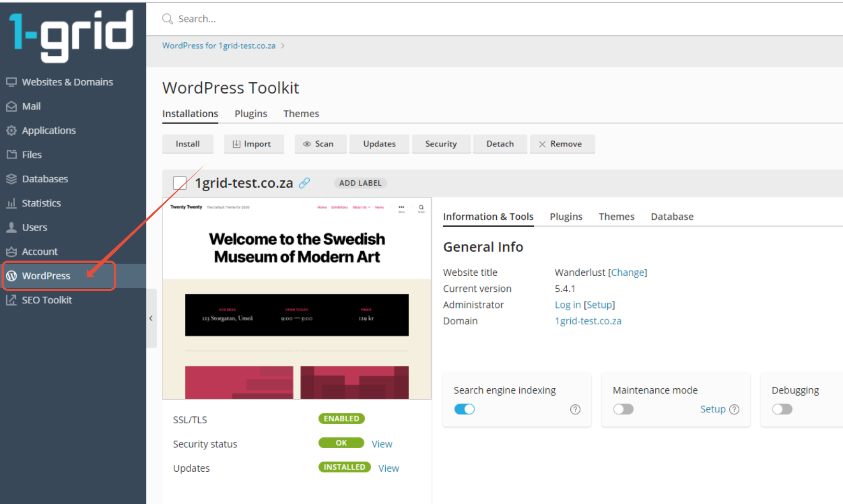Click the Mail envelope icon
Screen dimensions: 843x504
[11, 106]
